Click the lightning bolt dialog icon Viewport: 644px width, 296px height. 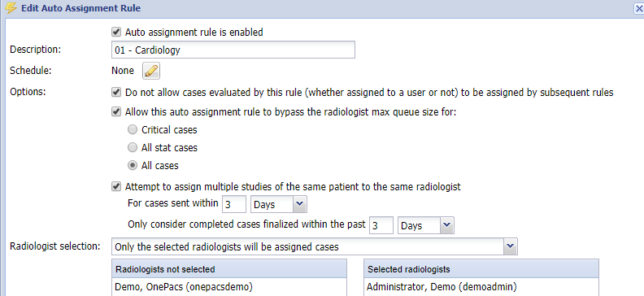11,8
